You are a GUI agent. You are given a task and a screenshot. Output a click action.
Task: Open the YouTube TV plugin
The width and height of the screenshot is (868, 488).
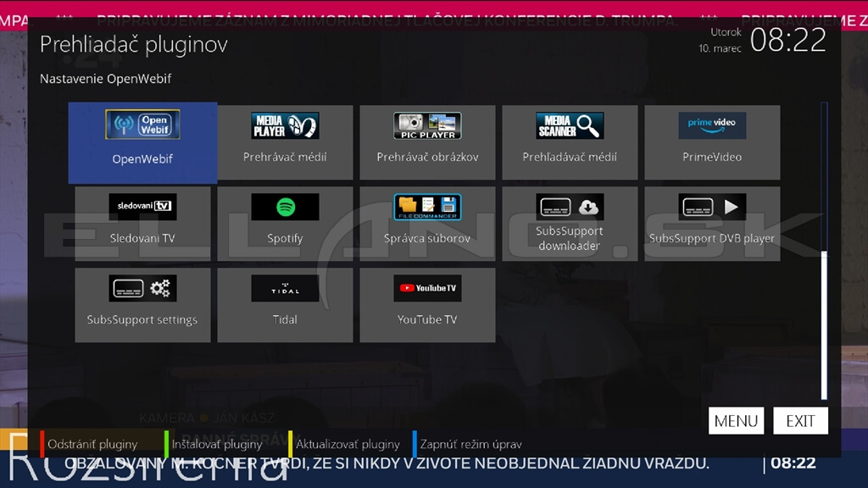coord(427,305)
